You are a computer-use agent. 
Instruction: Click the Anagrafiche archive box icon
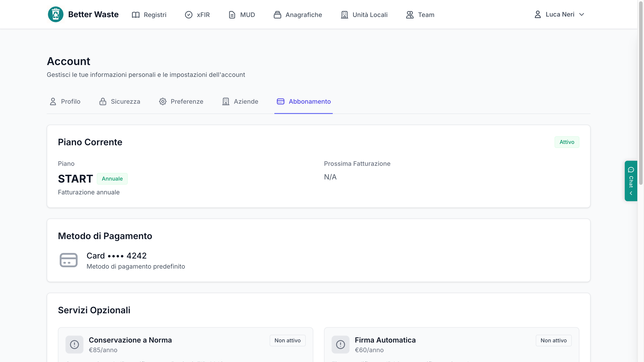click(278, 15)
